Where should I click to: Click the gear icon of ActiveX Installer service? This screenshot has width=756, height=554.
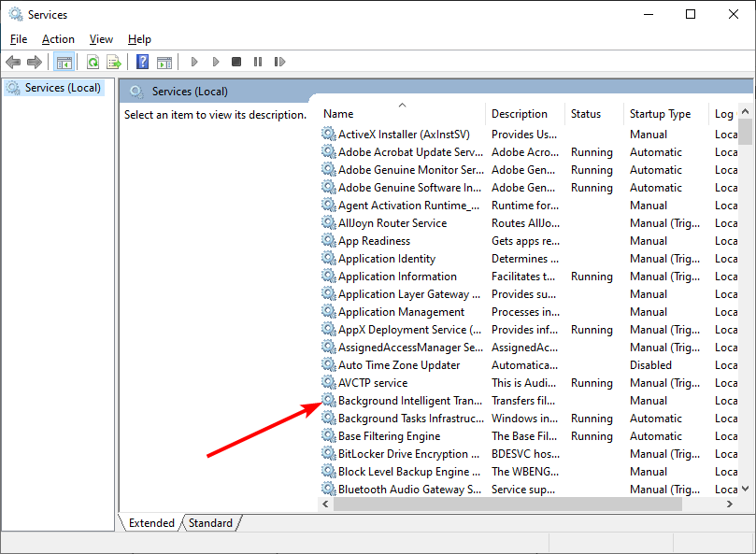point(329,134)
